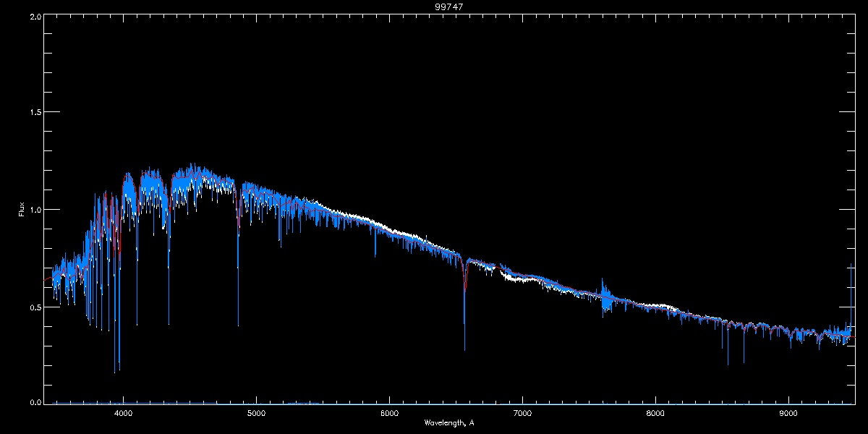Click the 2.0 flux tick label

tap(35, 16)
